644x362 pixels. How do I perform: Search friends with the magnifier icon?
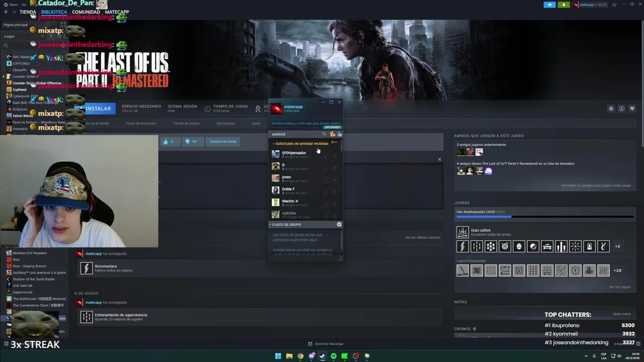[x=324, y=134]
